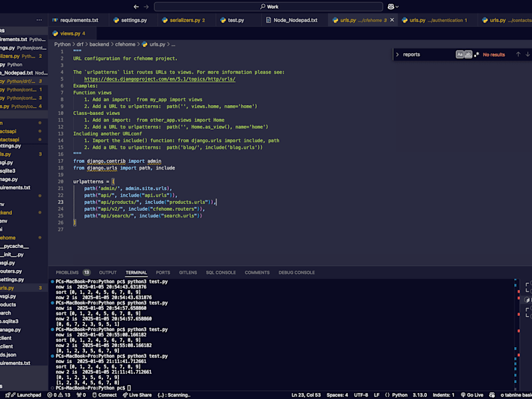The image size is (532, 399).
Task: Go to next match arrow in find widget
Action: (x=527, y=55)
